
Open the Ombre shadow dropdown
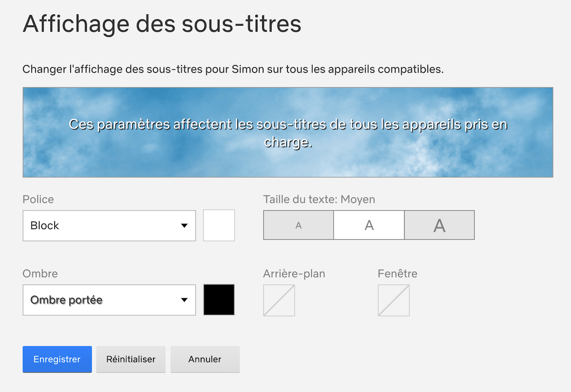pyautogui.click(x=109, y=300)
